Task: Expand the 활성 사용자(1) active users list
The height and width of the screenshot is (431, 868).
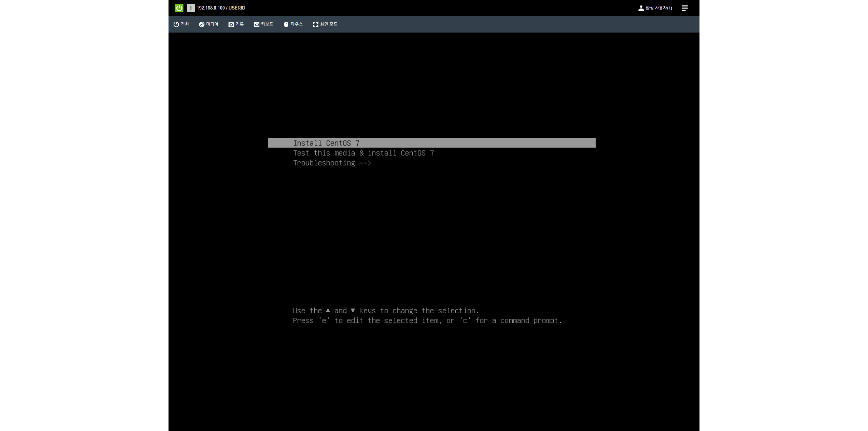Action: coord(658,8)
